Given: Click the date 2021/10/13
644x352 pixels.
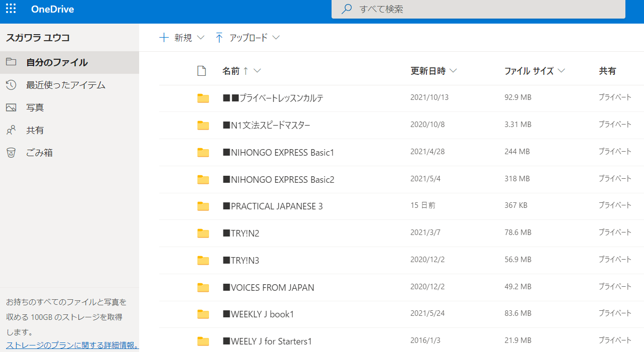Looking at the screenshot, I should (430, 97).
